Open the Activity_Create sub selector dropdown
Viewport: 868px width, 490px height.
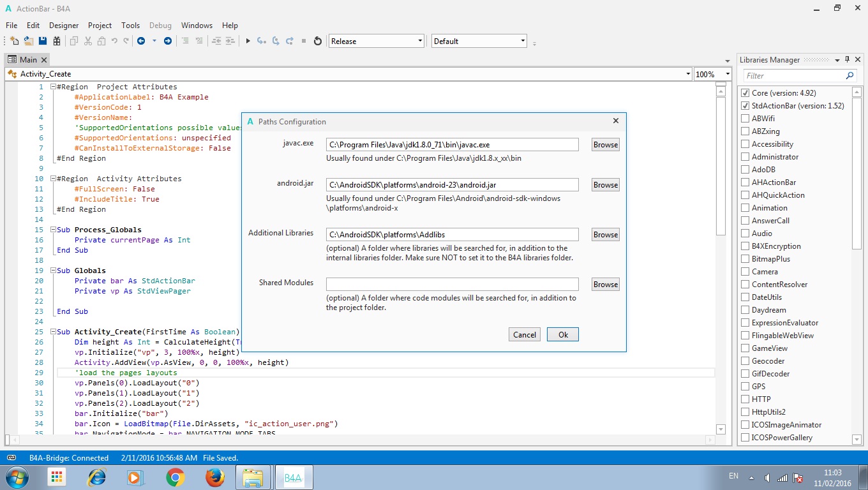pos(349,74)
